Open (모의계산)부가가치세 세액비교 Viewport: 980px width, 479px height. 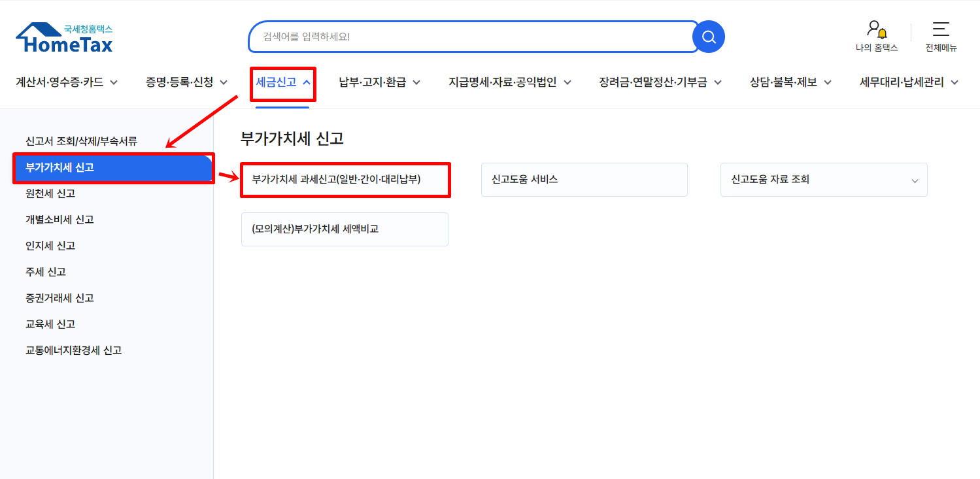click(345, 229)
